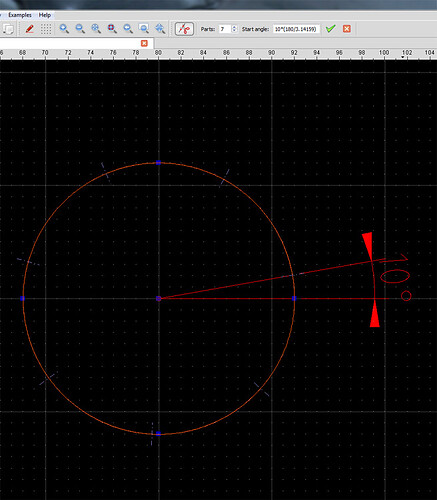437x500 pixels.
Task: Click the window zoom icon
Action: (144, 29)
